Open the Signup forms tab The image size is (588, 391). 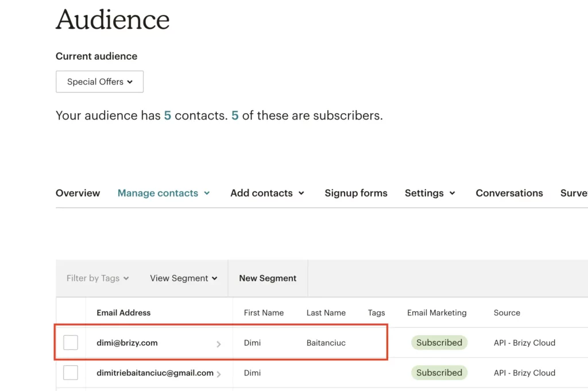pyautogui.click(x=356, y=193)
